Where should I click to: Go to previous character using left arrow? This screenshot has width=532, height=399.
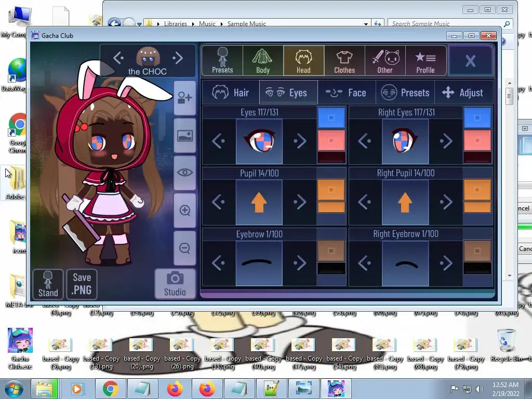pyautogui.click(x=118, y=58)
